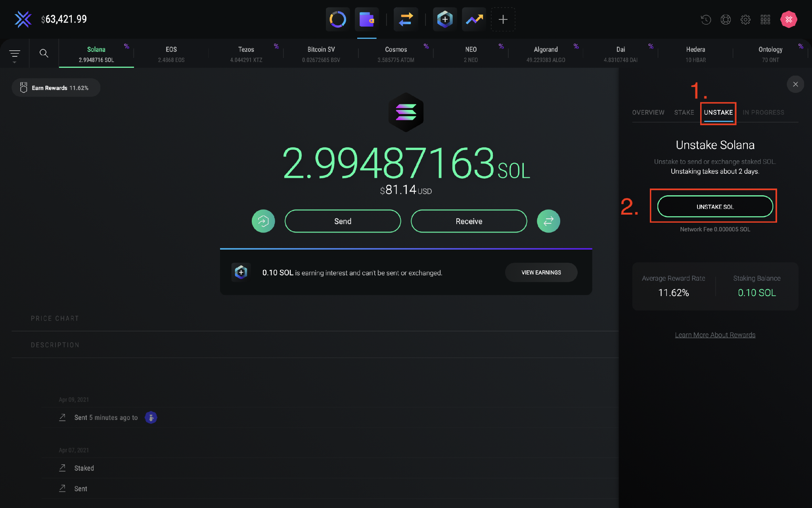Select the Solana asset tab
Image resolution: width=812 pixels, height=508 pixels.
tap(96, 54)
